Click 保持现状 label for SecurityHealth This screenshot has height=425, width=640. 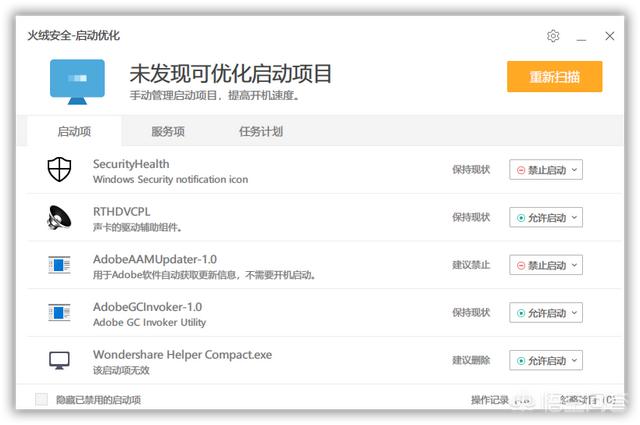471,169
